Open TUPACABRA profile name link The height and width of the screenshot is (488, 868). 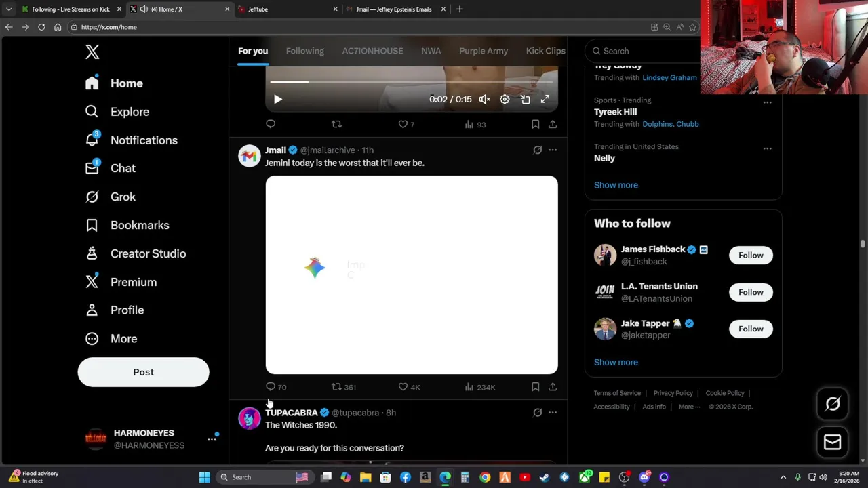point(292,413)
